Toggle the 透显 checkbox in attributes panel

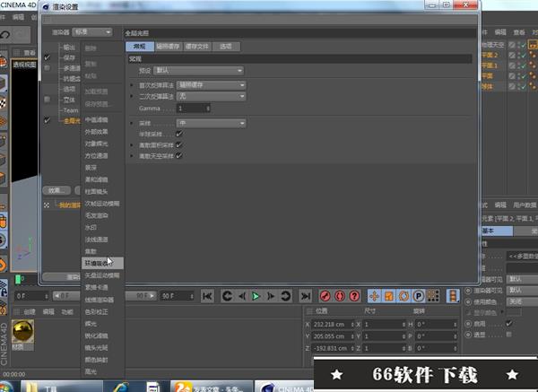pos(509,334)
